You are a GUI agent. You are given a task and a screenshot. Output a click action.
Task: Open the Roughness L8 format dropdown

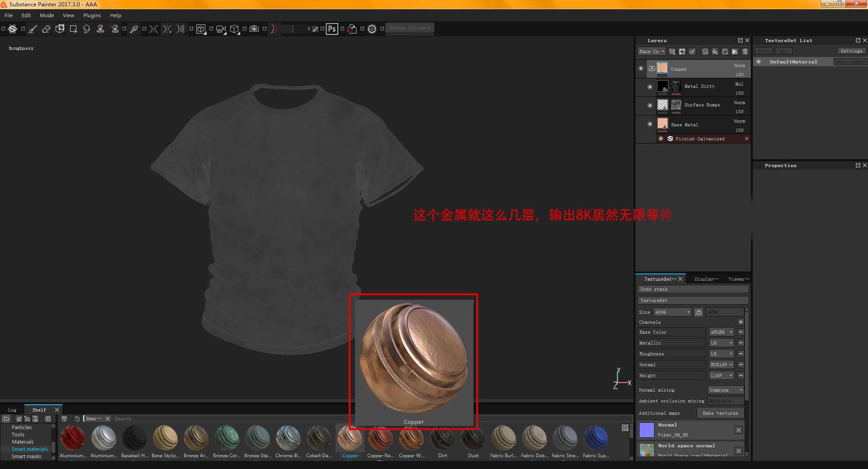click(721, 354)
